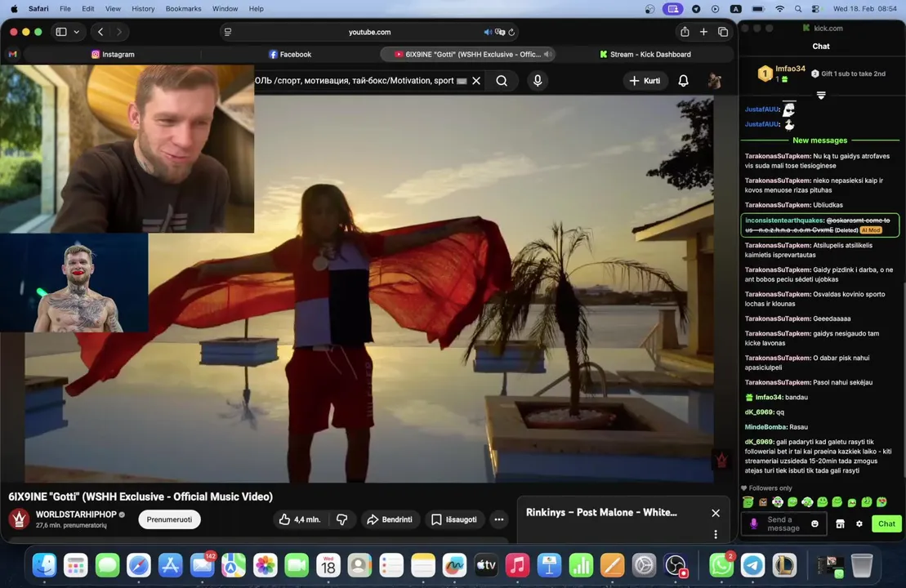Click the video player to pause
906x588 pixels.
pyautogui.click(x=369, y=289)
